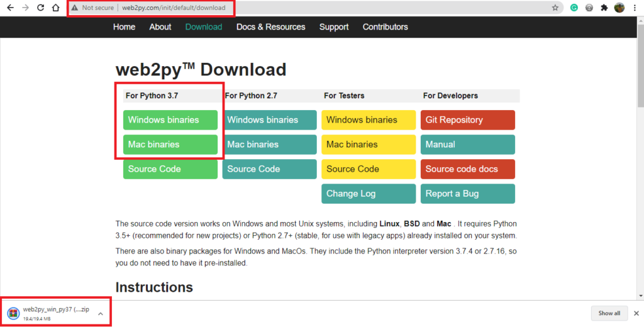Go to the browser home page icon
The image size is (644, 327).
[55, 8]
